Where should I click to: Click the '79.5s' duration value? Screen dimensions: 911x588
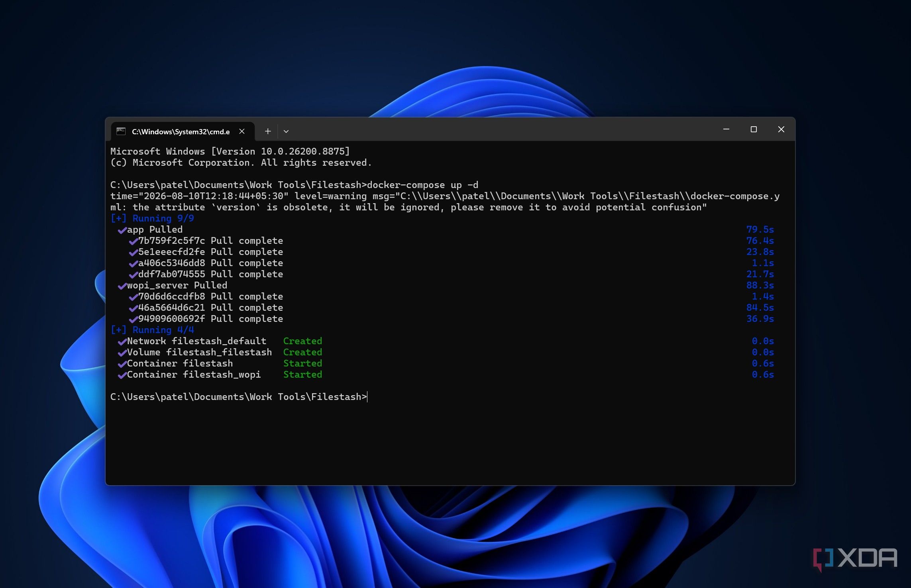click(x=760, y=229)
